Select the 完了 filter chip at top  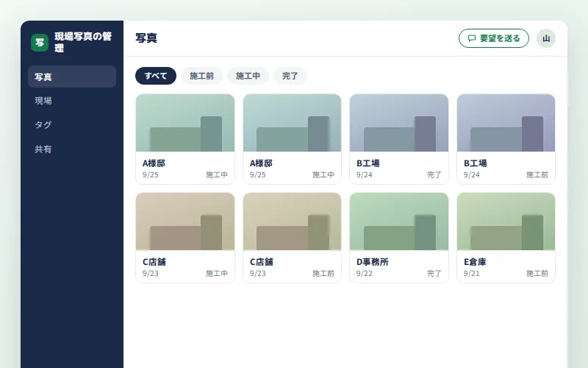tap(290, 76)
